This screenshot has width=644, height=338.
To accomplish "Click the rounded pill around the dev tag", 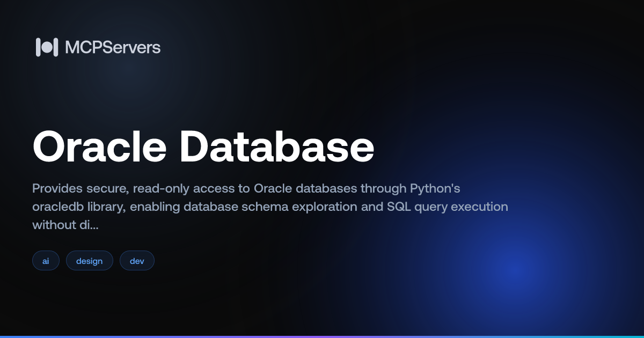I will [x=137, y=260].
